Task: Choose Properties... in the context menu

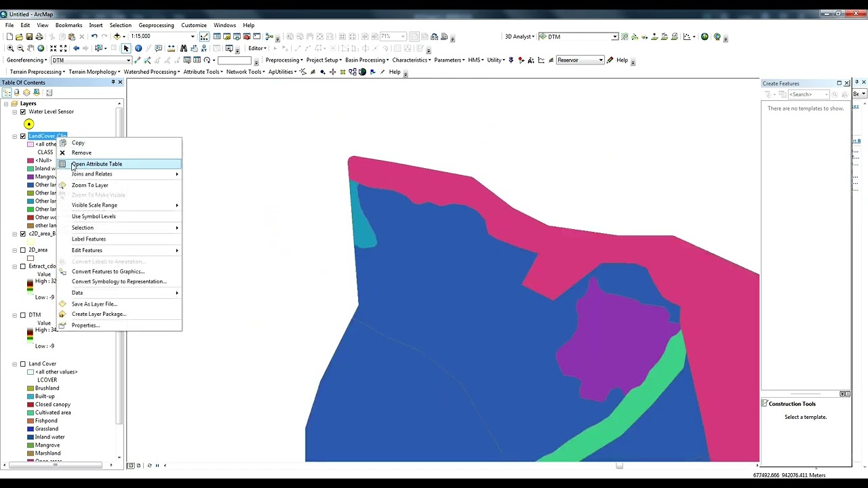Action: tap(119, 325)
